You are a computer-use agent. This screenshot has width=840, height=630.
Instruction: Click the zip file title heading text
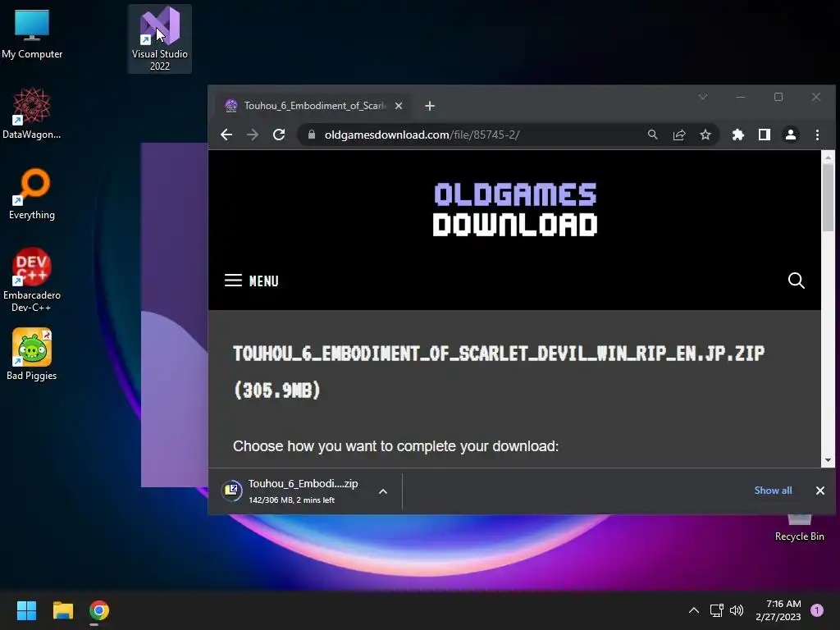[x=499, y=372]
